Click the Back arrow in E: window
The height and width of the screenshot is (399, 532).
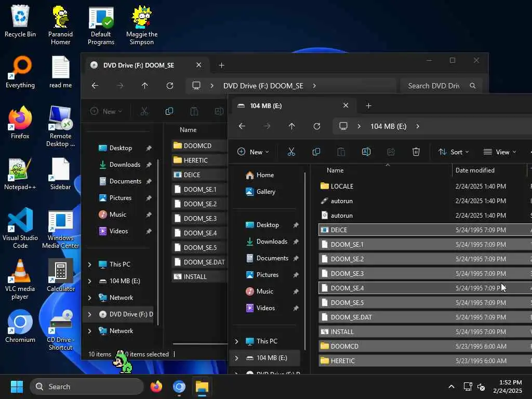(x=242, y=126)
